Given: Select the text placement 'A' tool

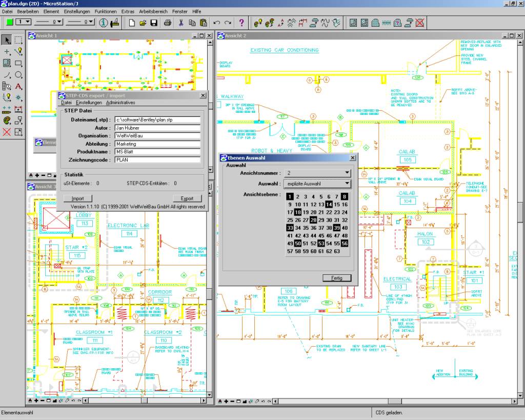Looking at the screenshot, I should 18,86.
